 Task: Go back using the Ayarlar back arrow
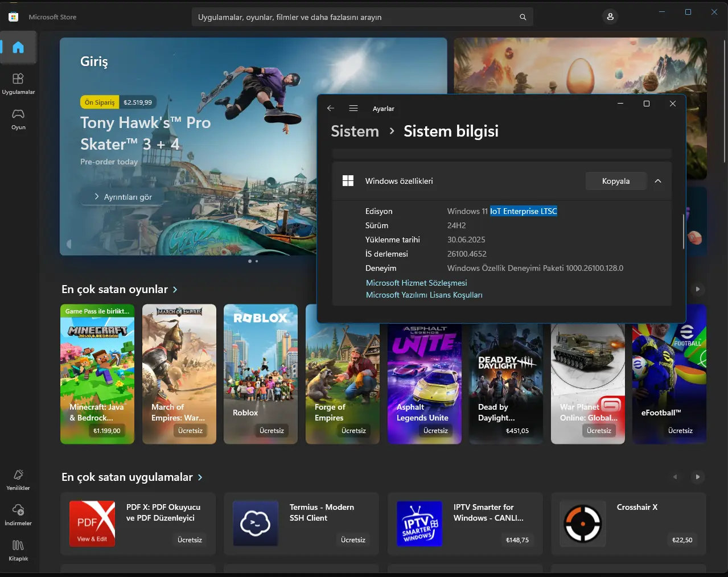331,108
